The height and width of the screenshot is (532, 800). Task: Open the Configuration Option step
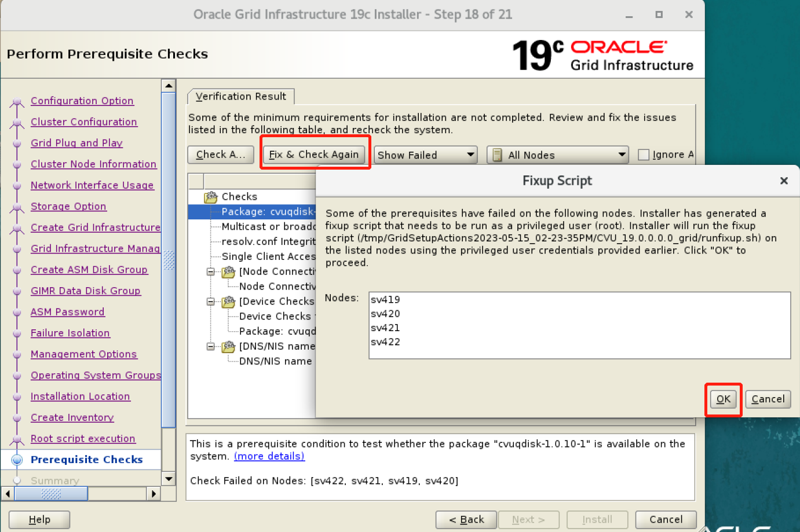coord(82,101)
